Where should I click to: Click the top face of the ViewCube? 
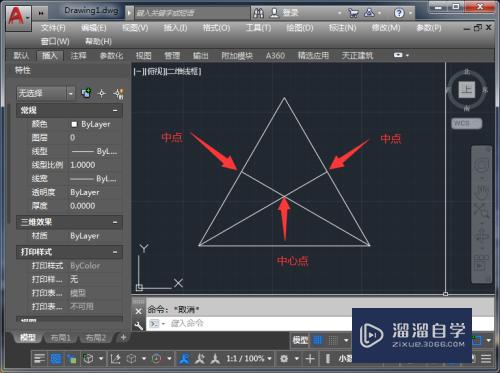467,89
